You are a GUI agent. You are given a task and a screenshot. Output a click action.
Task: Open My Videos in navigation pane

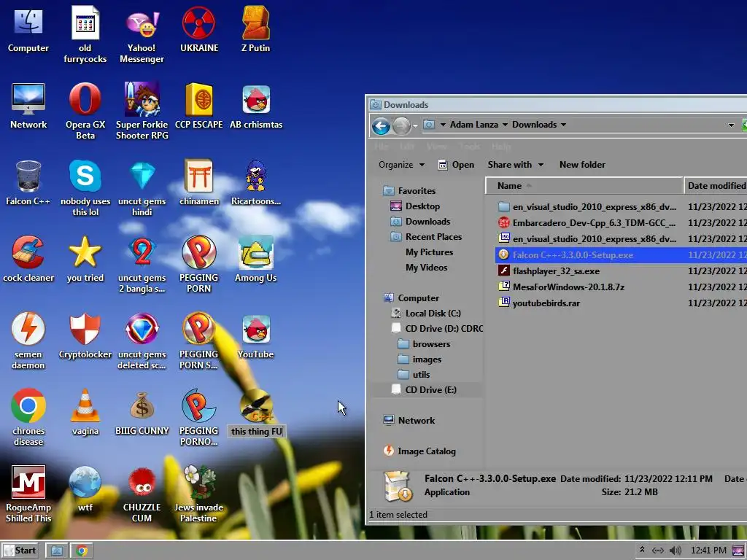tap(426, 267)
